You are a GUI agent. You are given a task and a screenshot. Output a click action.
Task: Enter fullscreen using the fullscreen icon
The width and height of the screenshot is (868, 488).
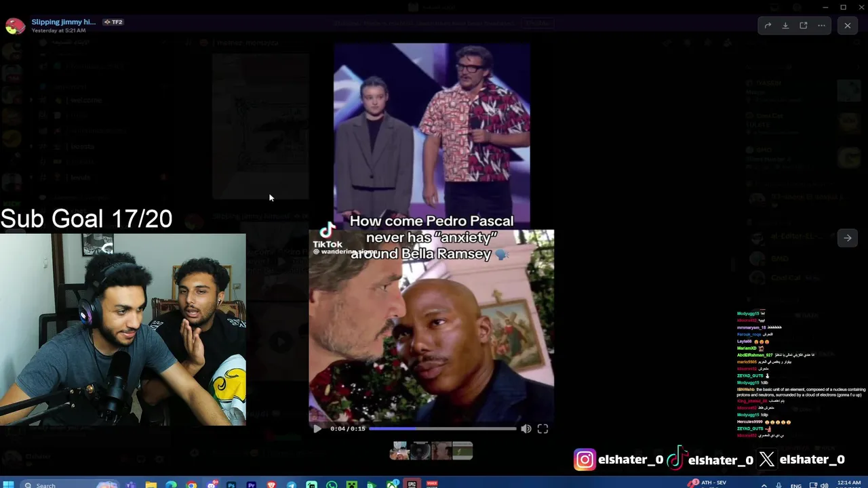click(542, 428)
